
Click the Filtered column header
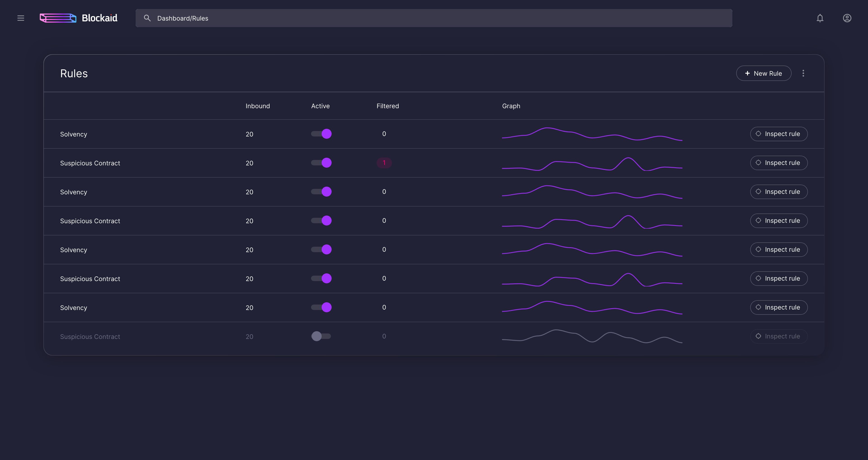click(387, 106)
